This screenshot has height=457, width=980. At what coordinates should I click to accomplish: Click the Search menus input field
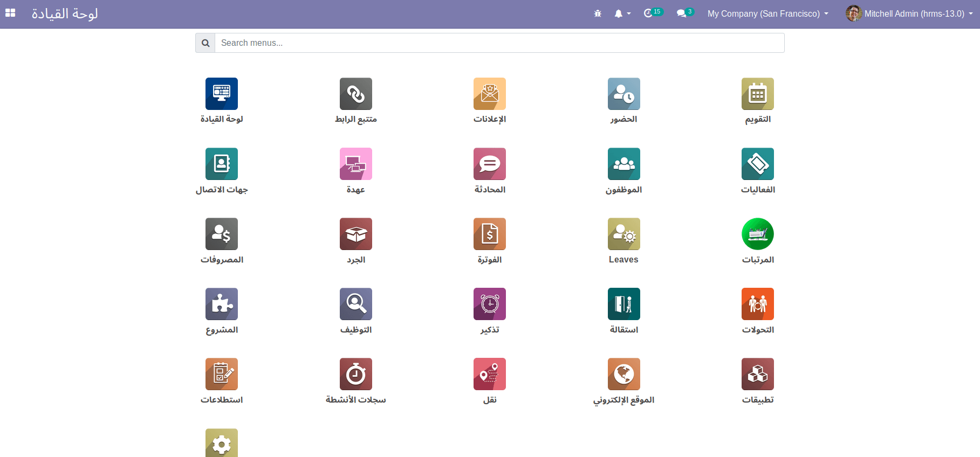(499, 43)
